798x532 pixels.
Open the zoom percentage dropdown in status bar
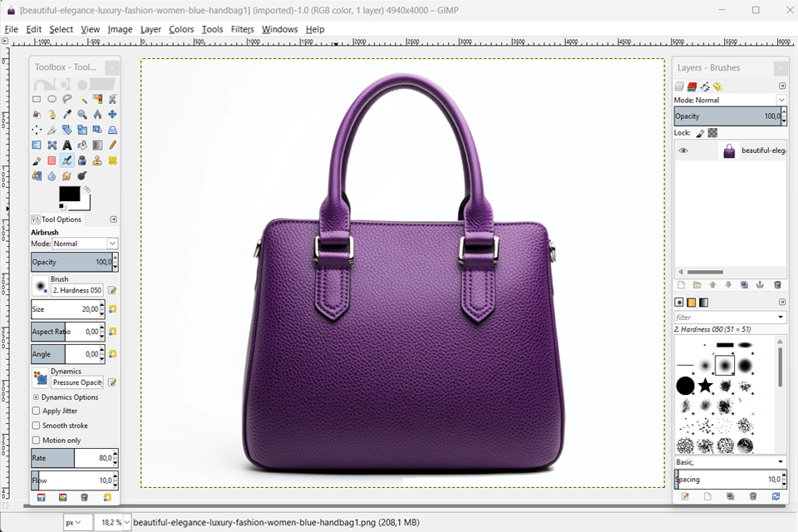(x=126, y=522)
